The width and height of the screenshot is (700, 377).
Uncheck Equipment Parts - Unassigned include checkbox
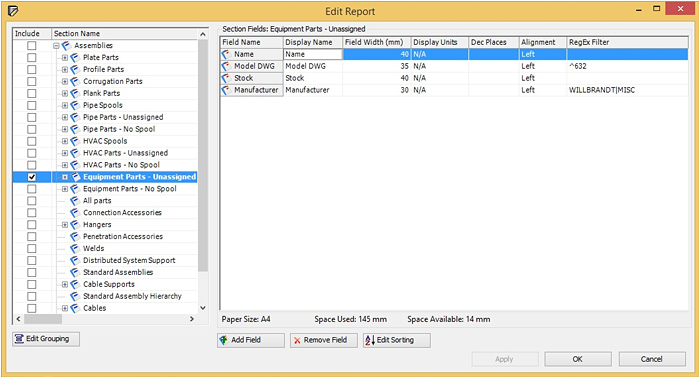32,177
